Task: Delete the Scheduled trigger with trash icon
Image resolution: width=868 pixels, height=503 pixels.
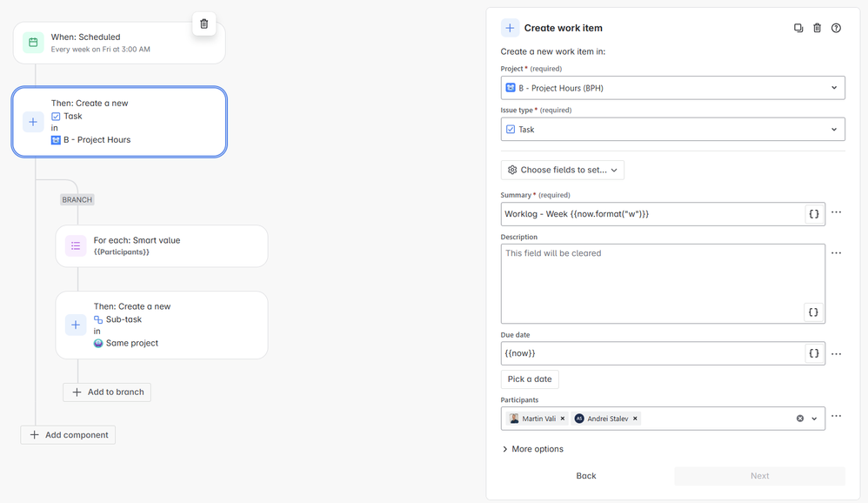Action: (x=204, y=23)
